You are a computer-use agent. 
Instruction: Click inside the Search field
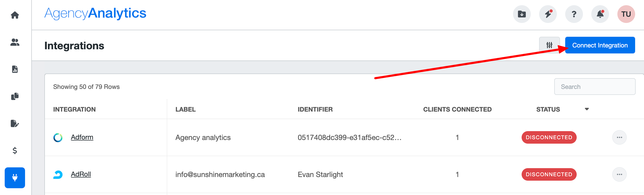594,87
